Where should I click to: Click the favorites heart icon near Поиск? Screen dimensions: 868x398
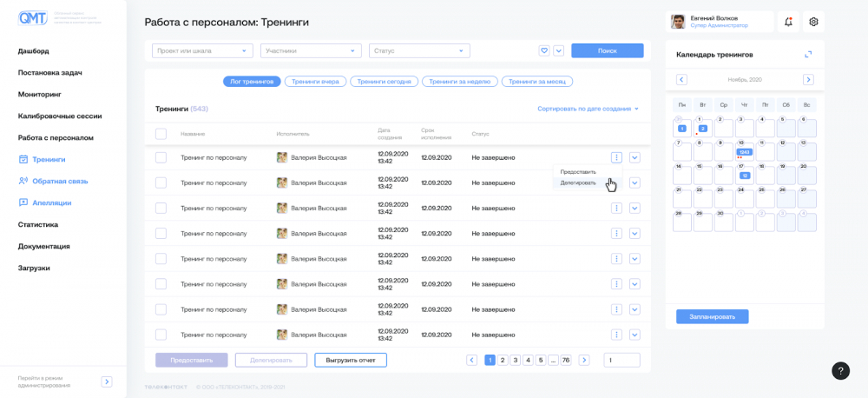(544, 50)
